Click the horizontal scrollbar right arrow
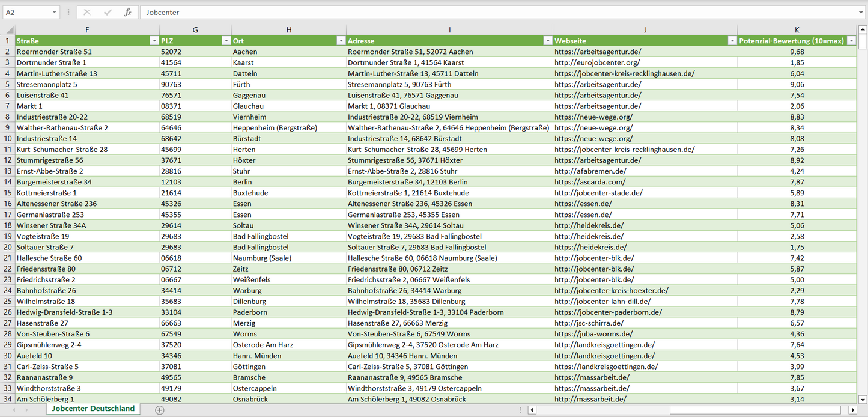This screenshot has width=868, height=417. click(852, 410)
